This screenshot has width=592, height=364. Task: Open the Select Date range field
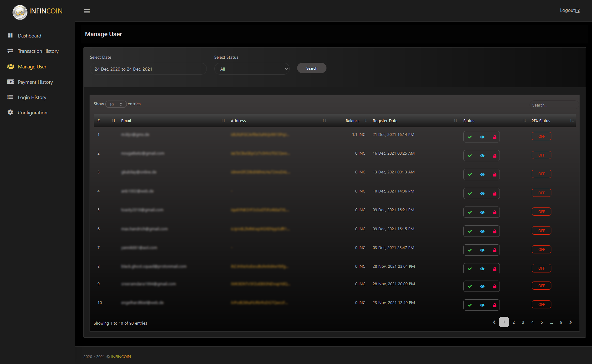(x=148, y=69)
